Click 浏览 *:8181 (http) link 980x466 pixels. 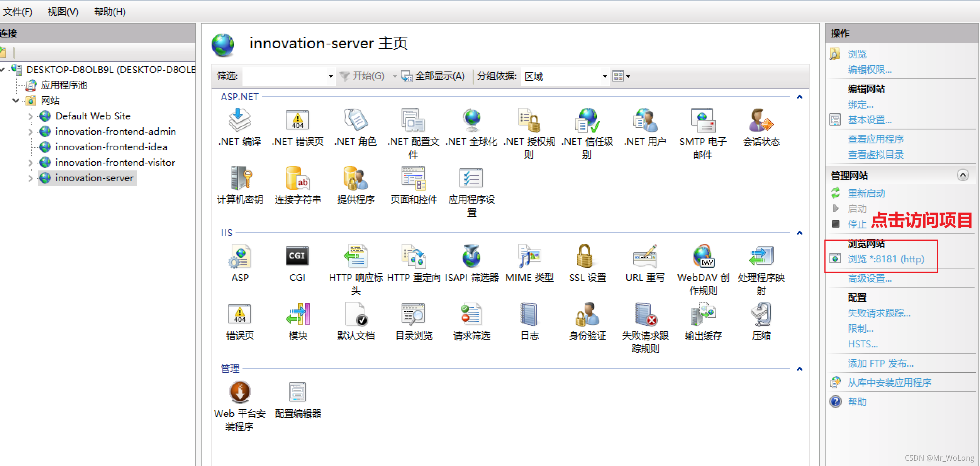pos(886,259)
